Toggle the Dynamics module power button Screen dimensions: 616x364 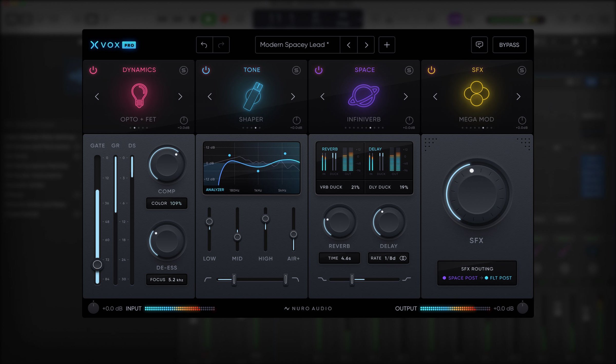(x=93, y=70)
